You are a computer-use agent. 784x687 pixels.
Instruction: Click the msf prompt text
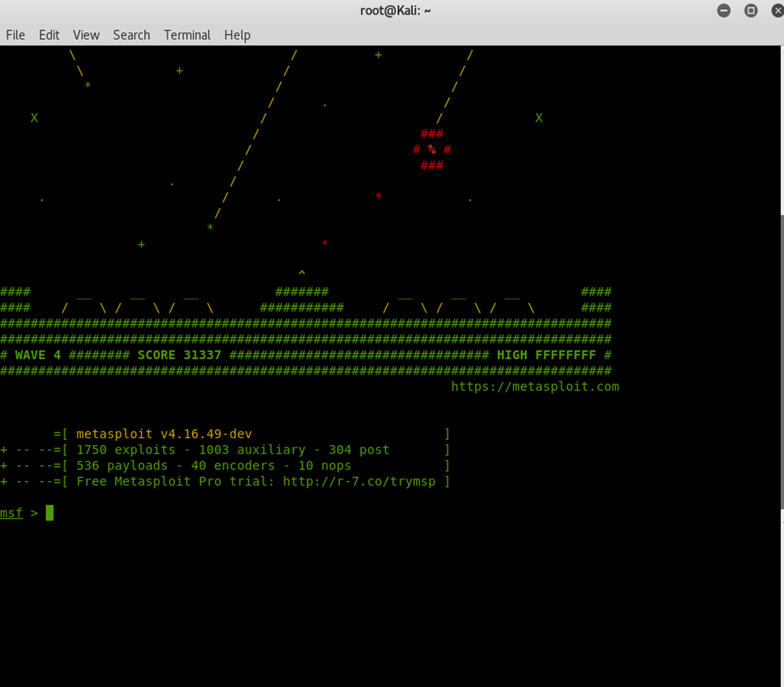tap(12, 513)
